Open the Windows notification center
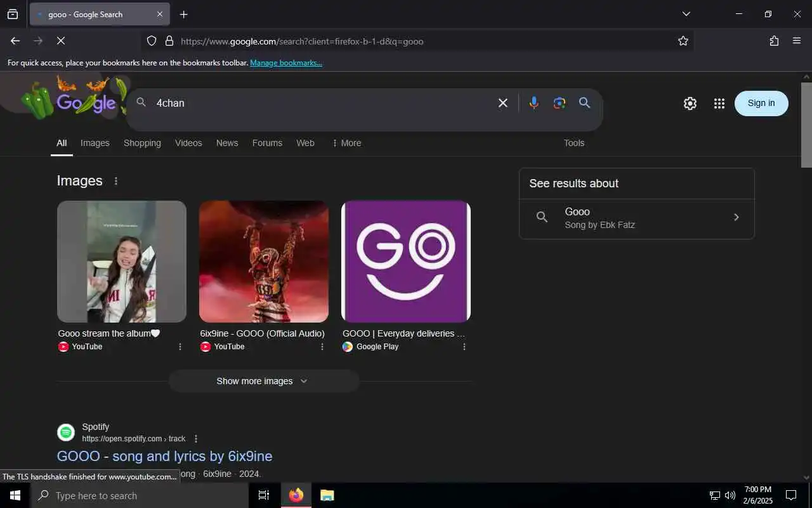 tap(791, 495)
